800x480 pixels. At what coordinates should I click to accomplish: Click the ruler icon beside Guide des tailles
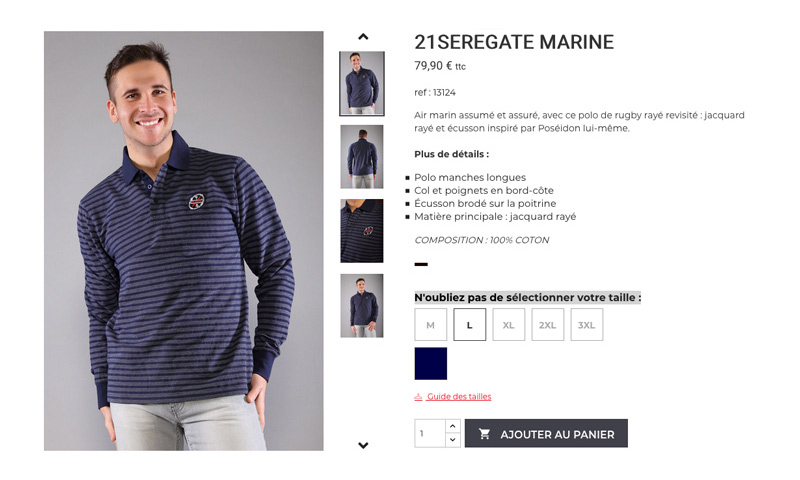coord(418,397)
